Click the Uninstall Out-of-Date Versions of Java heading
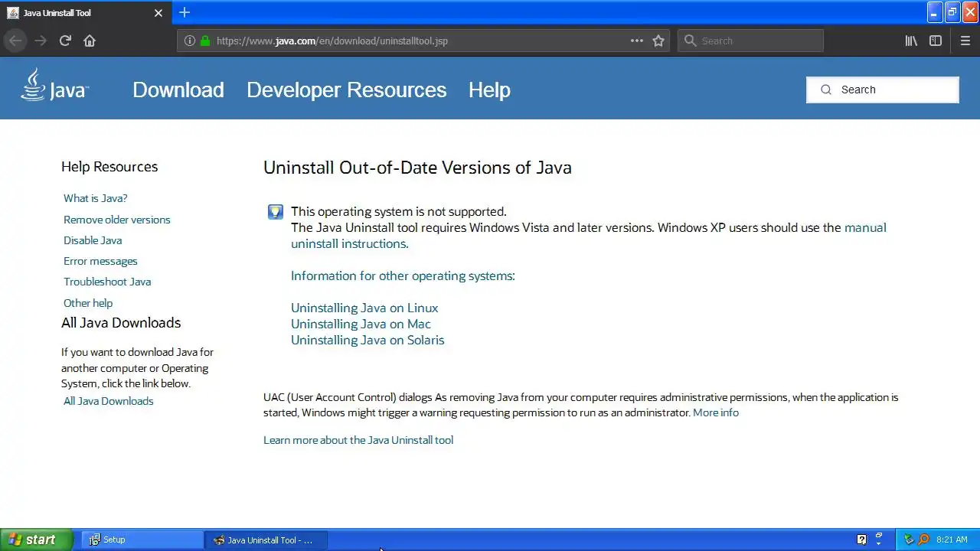This screenshot has height=551, width=980. [417, 168]
